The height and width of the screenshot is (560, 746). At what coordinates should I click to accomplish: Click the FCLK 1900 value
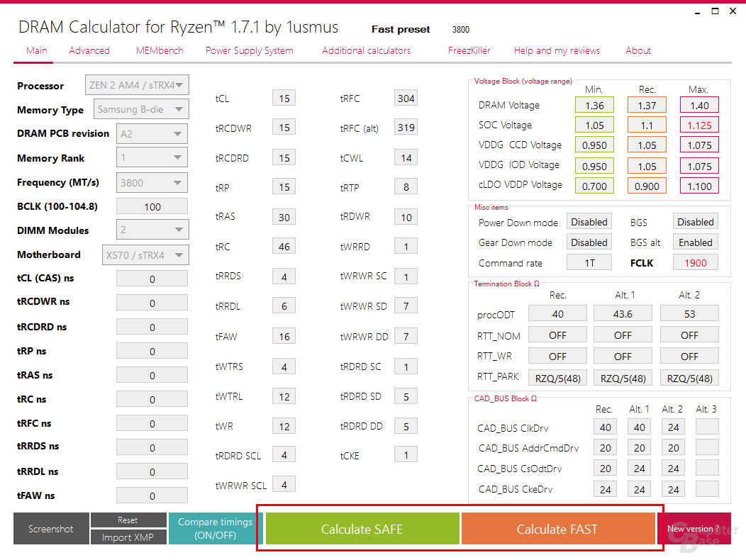tap(695, 263)
